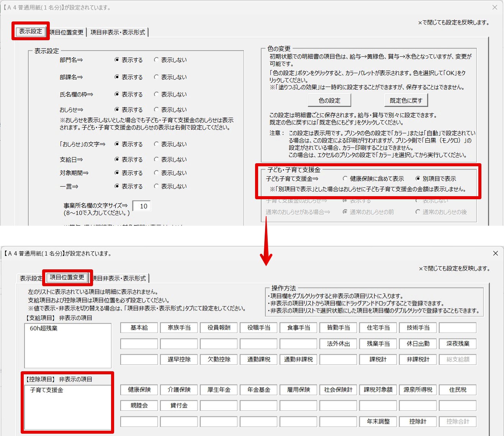The height and width of the screenshot is (436, 504).
Task: Open 項目位置変更 tab in the upper dialog
Action: click(x=67, y=32)
